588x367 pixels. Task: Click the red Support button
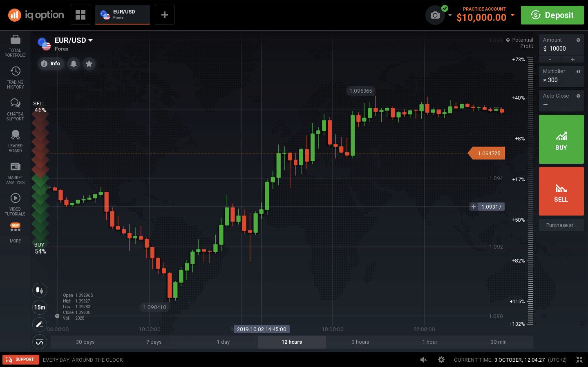[x=21, y=360]
